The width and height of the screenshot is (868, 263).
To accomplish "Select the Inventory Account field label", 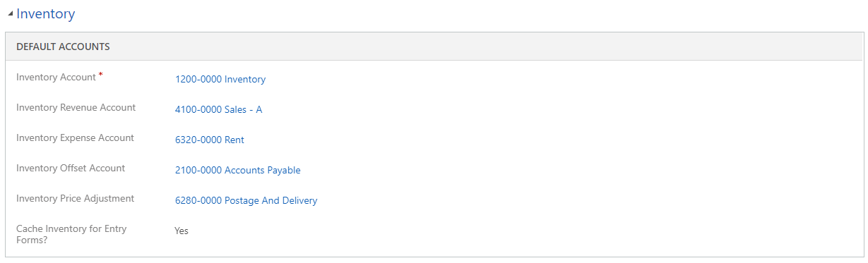I will 56,78.
